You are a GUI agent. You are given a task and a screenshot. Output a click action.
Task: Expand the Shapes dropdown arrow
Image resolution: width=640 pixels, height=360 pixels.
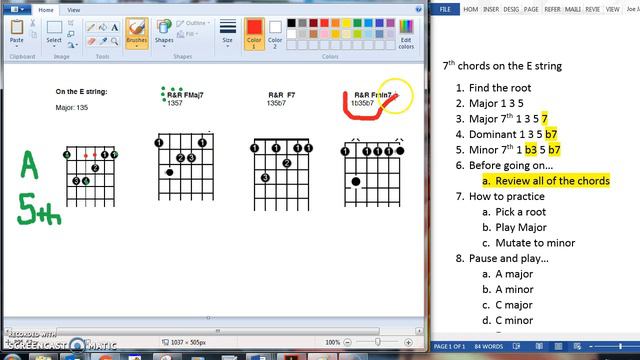[x=164, y=46]
